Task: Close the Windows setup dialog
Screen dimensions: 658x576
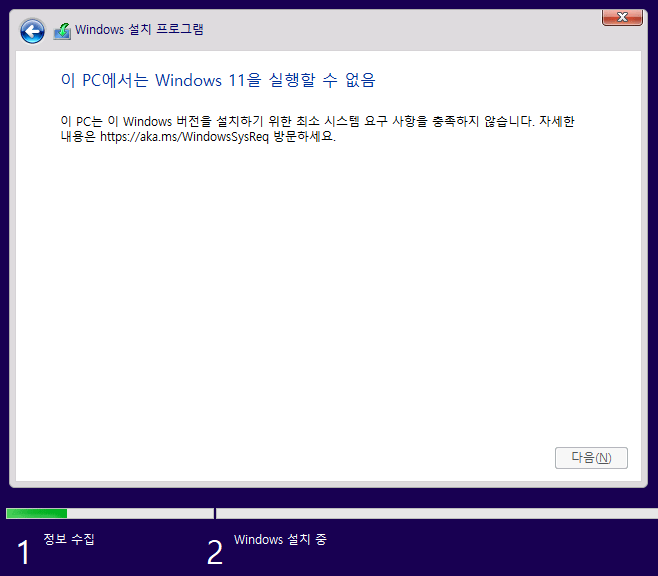Action: tap(622, 18)
